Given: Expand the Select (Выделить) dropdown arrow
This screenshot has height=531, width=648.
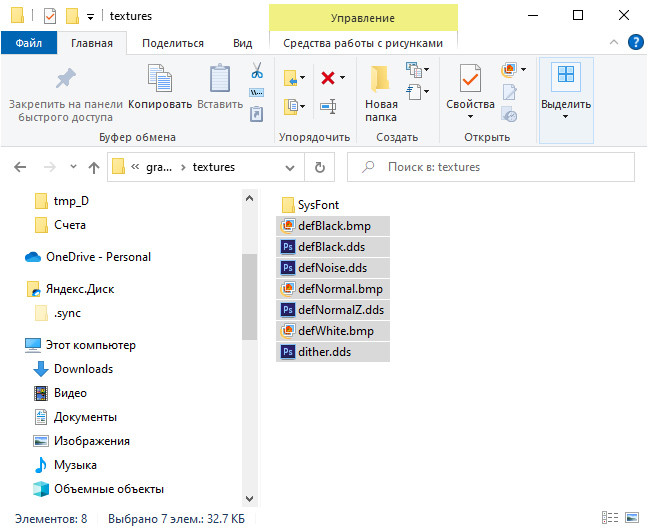Looking at the screenshot, I should coord(566,117).
